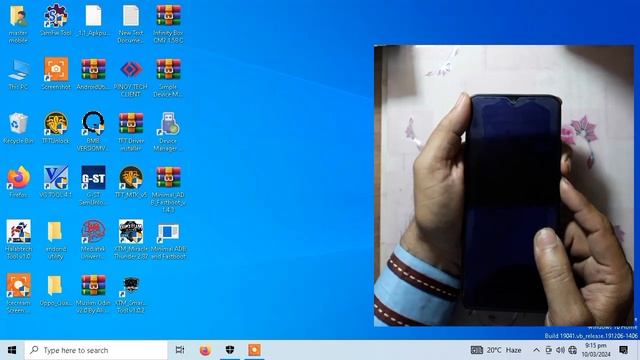Screen dimensions: 640x360
Task: Click the phone webcam preview window
Action: [x=504, y=186]
